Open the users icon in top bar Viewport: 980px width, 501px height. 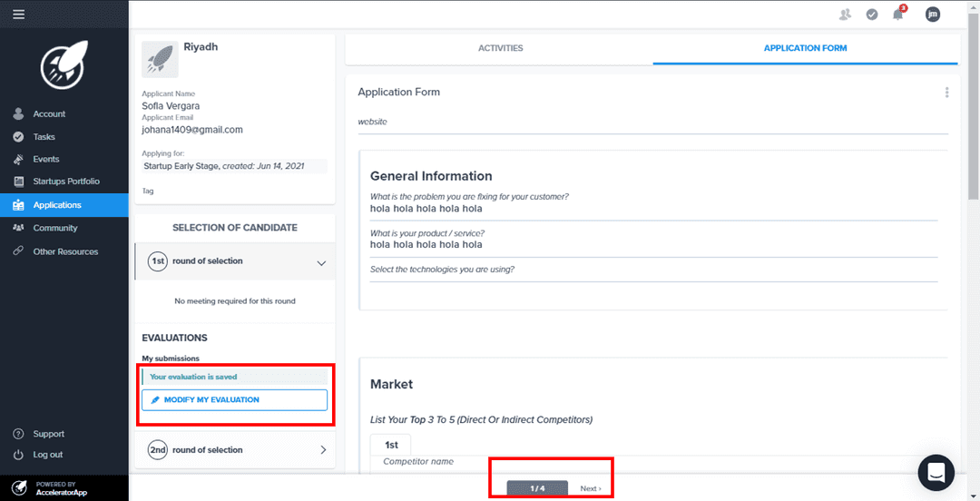click(x=846, y=14)
